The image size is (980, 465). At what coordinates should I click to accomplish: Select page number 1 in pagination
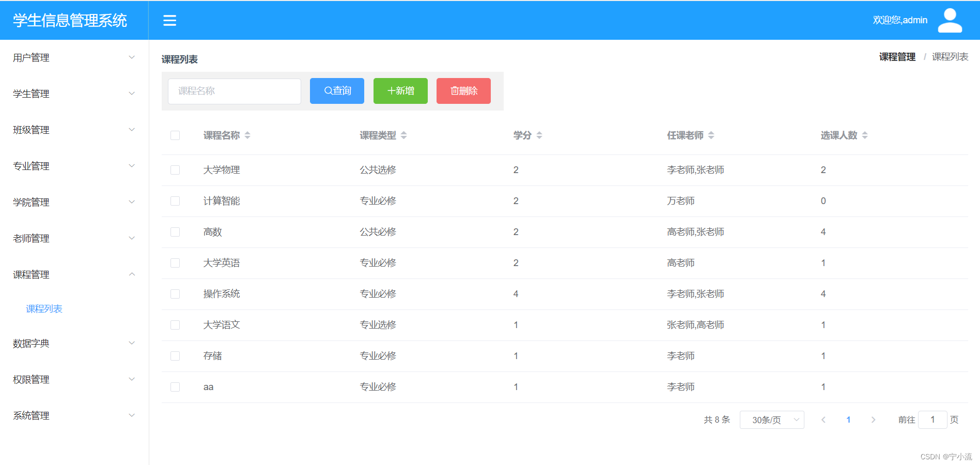848,420
